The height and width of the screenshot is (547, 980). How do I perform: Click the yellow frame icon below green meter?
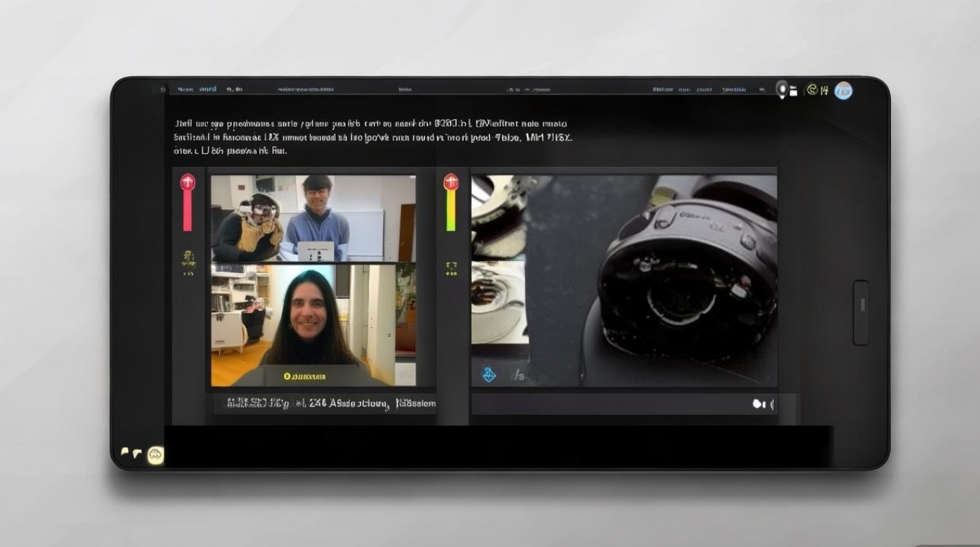451,268
